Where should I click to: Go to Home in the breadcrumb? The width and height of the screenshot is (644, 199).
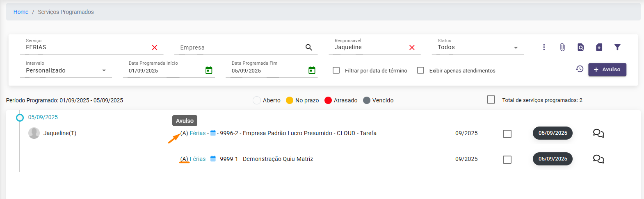[21, 12]
